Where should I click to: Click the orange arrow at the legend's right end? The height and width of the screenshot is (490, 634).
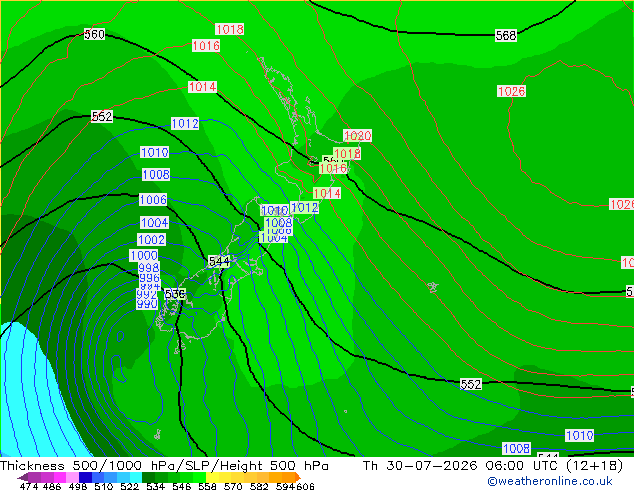click(298, 477)
